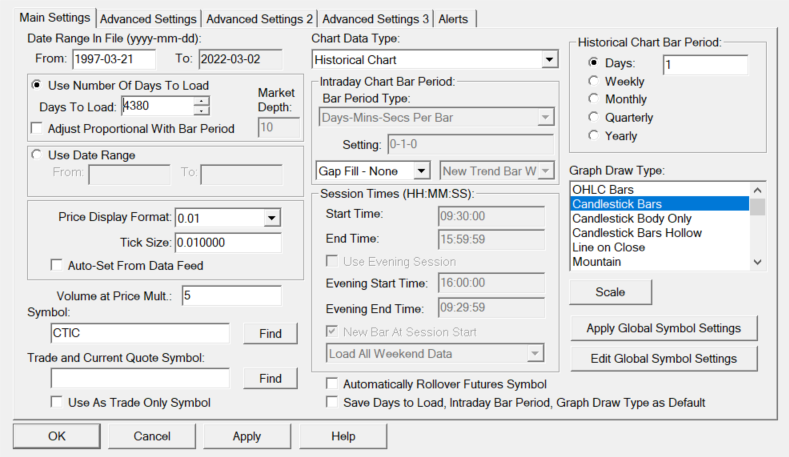Screen dimensions: 789x457
Task: Select Monthly bar period
Action: [594, 99]
